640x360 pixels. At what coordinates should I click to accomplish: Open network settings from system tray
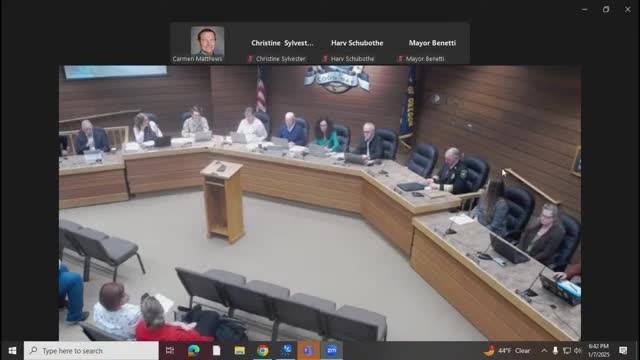(x=567, y=351)
